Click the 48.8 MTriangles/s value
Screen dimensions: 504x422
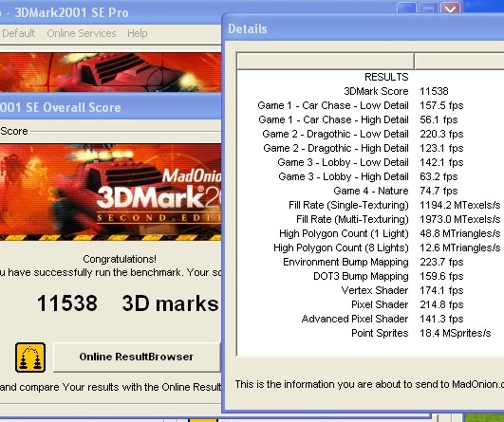tap(460, 233)
